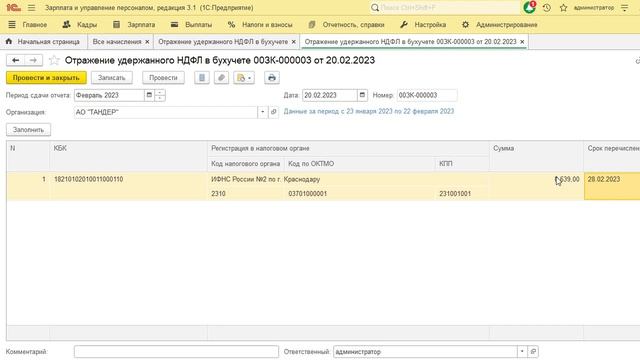Click the Период сдачи отчета field
The width and height of the screenshot is (640, 360).
point(109,95)
